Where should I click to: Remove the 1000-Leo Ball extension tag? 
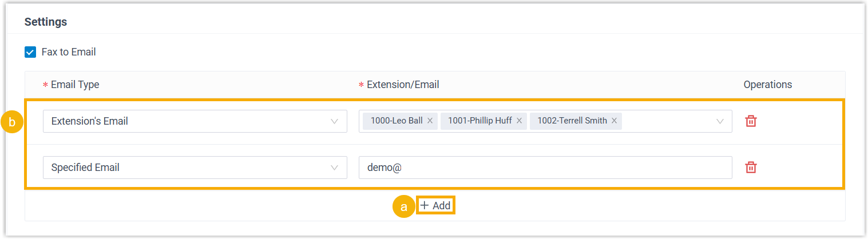pos(430,121)
